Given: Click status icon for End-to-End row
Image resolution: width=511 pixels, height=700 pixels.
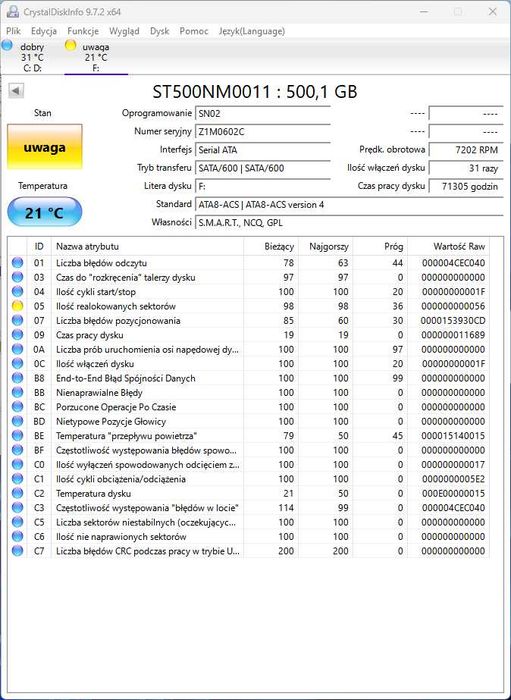Looking at the screenshot, I should (x=17, y=378).
